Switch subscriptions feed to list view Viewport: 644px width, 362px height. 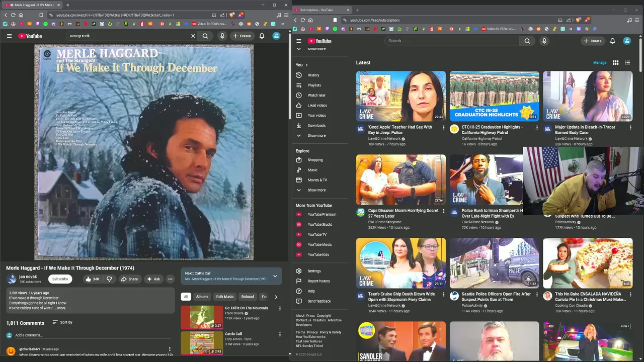coord(627,63)
